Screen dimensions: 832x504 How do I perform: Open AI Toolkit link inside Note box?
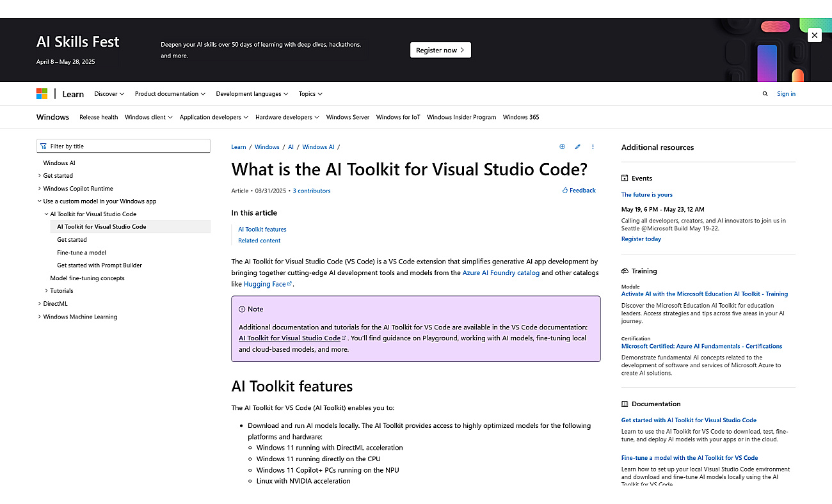click(292, 338)
